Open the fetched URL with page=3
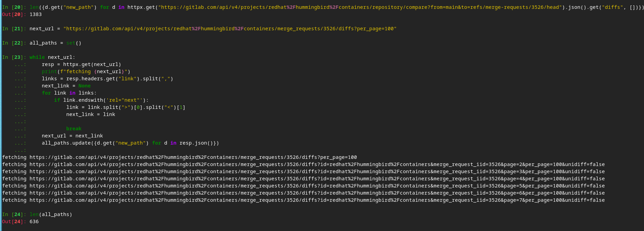The image size is (644, 231). tap(317, 171)
